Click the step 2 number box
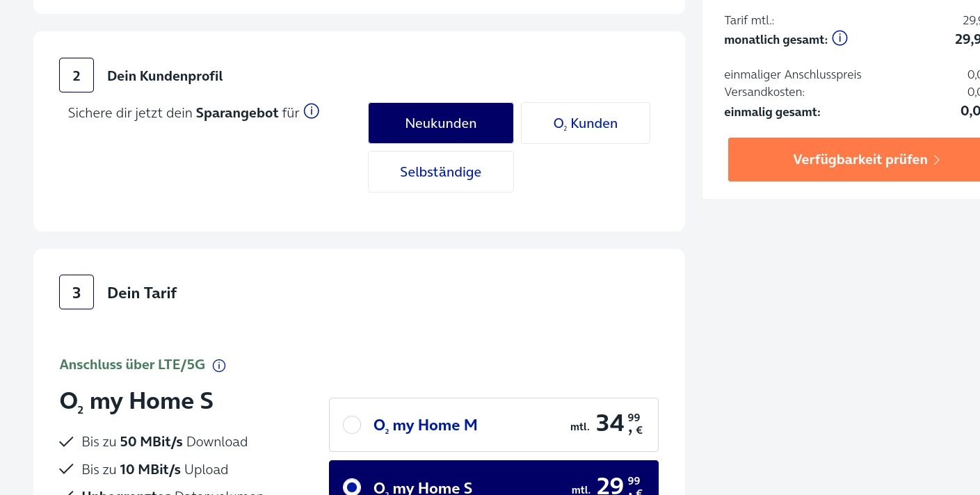This screenshot has width=980, height=495. [x=77, y=76]
